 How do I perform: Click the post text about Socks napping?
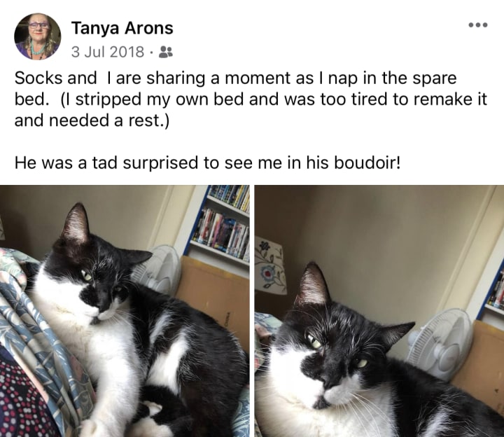[x=251, y=99]
